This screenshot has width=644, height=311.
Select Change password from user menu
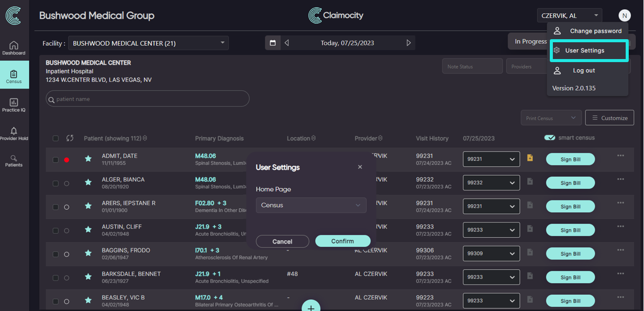tap(589, 31)
